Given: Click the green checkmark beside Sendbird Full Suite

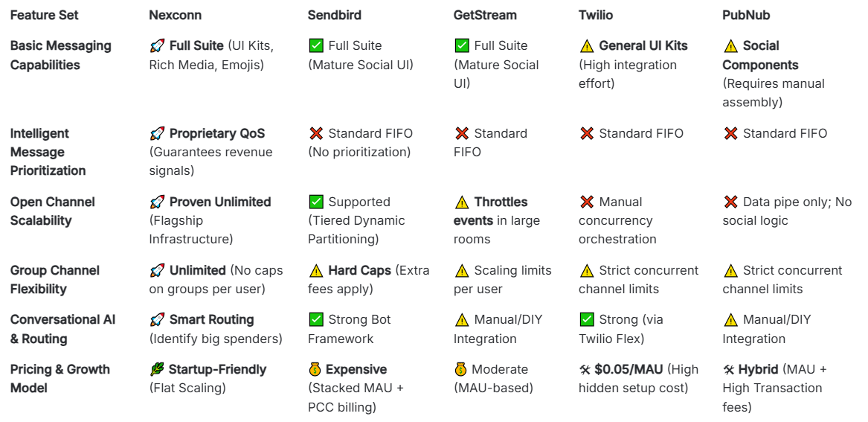Looking at the screenshot, I should point(315,46).
